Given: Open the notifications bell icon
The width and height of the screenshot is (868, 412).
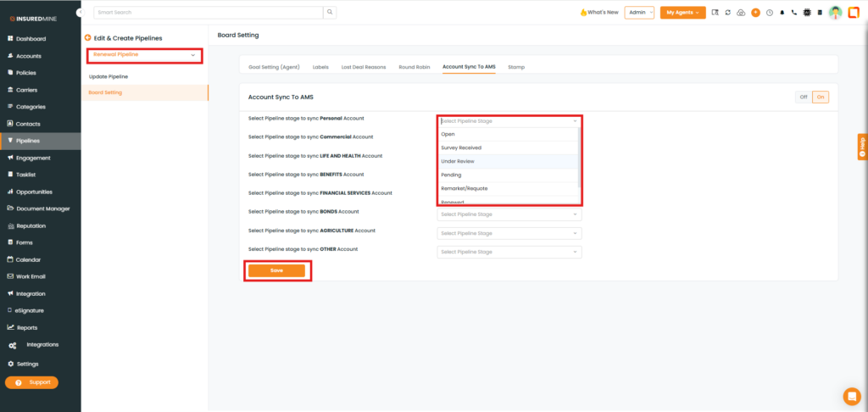Looking at the screenshot, I should point(781,13).
